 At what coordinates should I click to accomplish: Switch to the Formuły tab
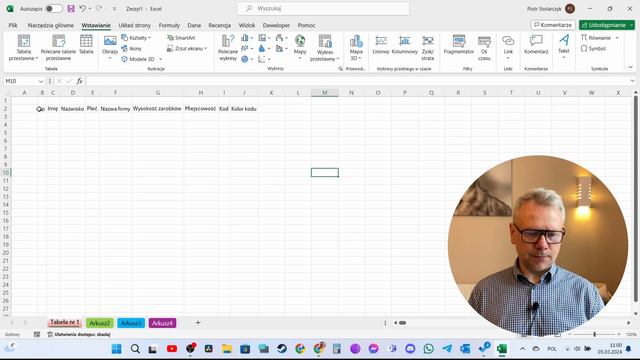point(169,25)
